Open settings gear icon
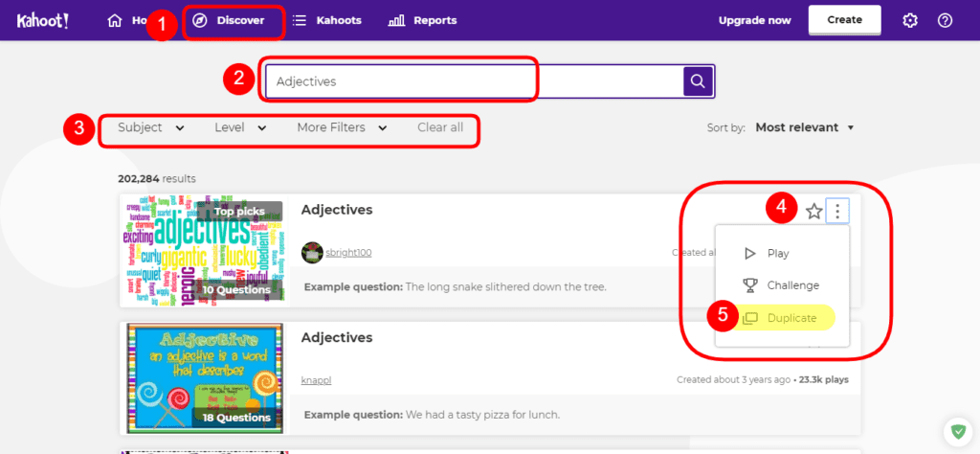The width and height of the screenshot is (980, 454). click(910, 21)
